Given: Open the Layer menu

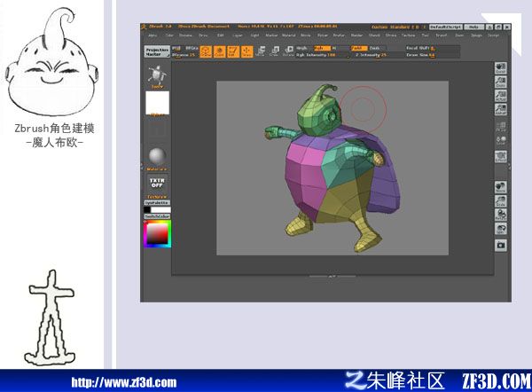Looking at the screenshot, I should tap(238, 35).
